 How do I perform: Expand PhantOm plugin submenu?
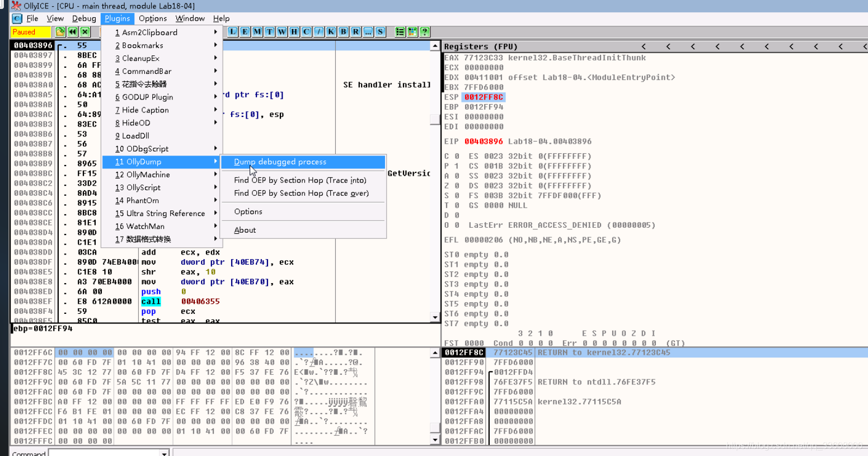tap(162, 200)
